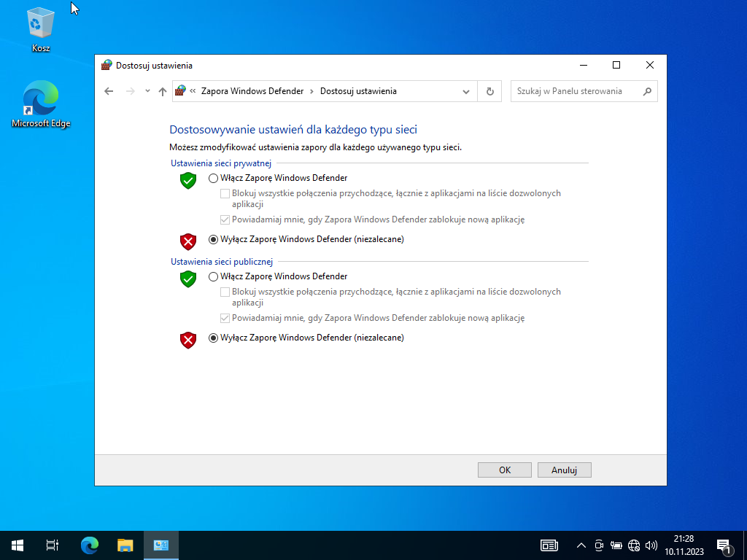Image resolution: width=747 pixels, height=560 pixels.
Task: Check Blokuj wszystkie połączenia under public network
Action: (x=225, y=292)
